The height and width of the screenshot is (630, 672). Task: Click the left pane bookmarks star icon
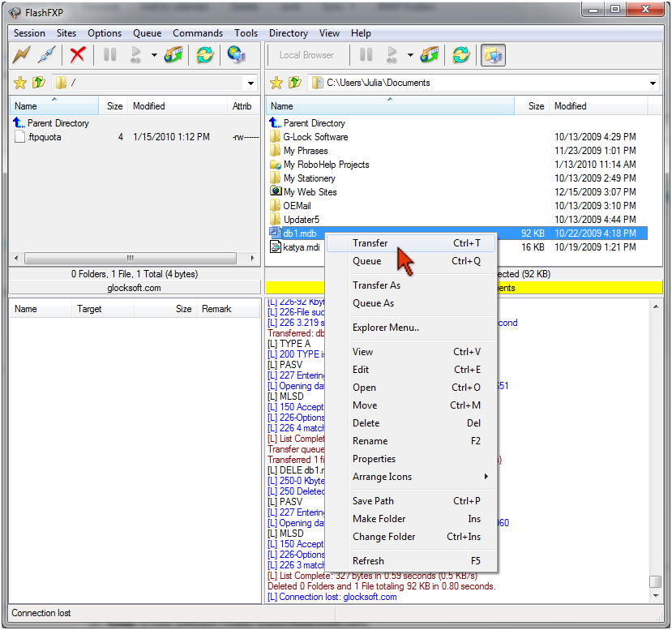click(20, 83)
